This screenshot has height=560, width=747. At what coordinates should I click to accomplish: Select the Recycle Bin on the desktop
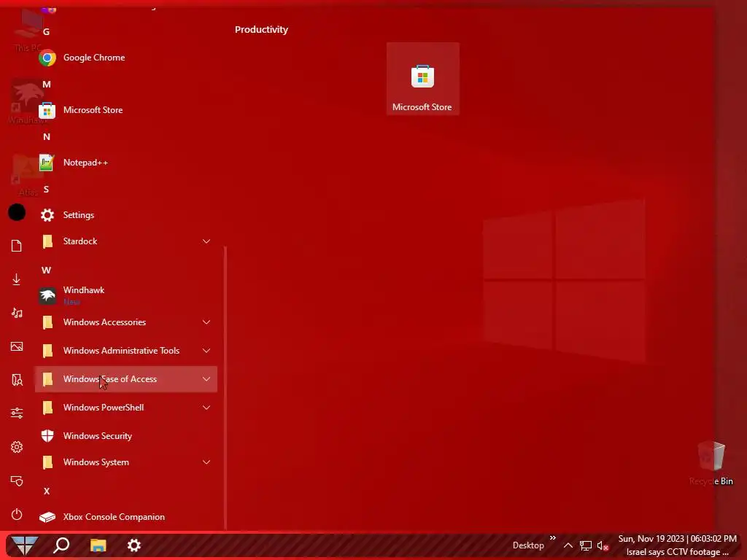point(711,463)
